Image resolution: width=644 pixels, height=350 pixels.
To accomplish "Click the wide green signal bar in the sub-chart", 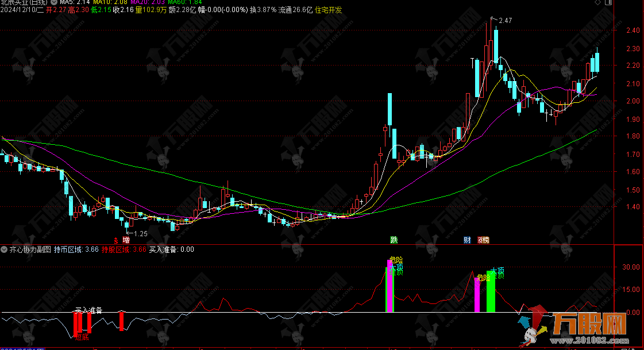I will coord(491,291).
